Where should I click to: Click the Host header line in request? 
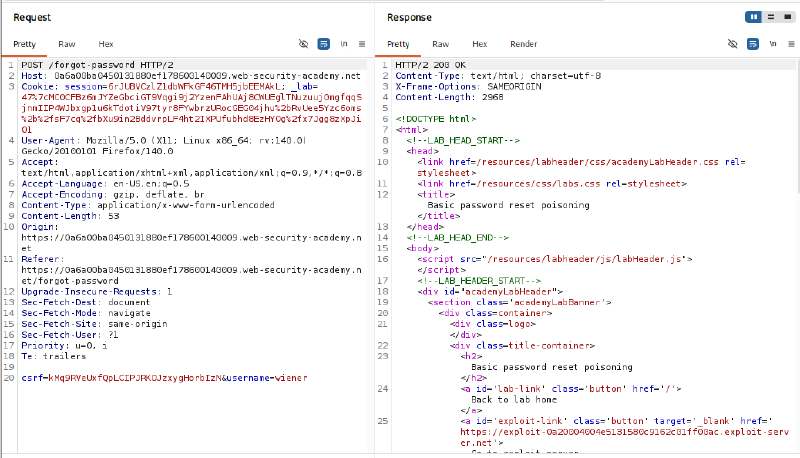[191, 75]
